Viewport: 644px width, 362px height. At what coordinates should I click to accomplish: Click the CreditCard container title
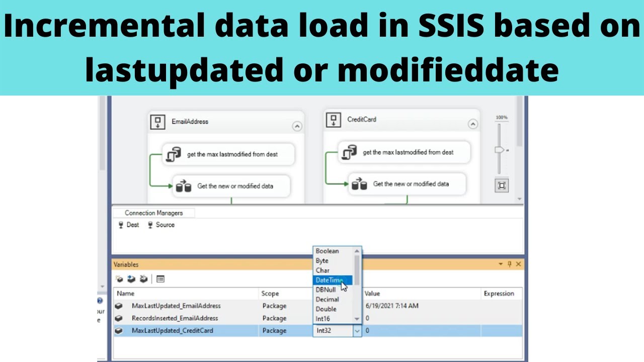click(x=362, y=120)
